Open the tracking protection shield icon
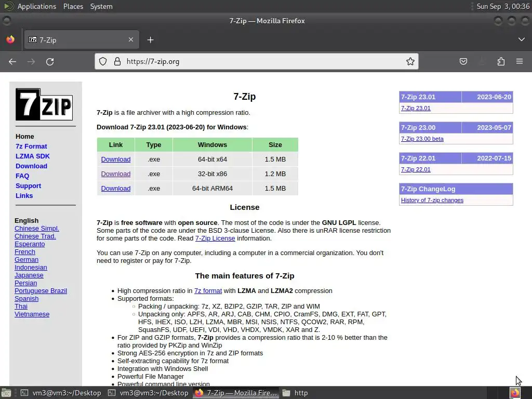This screenshot has width=532, height=399. (103, 61)
